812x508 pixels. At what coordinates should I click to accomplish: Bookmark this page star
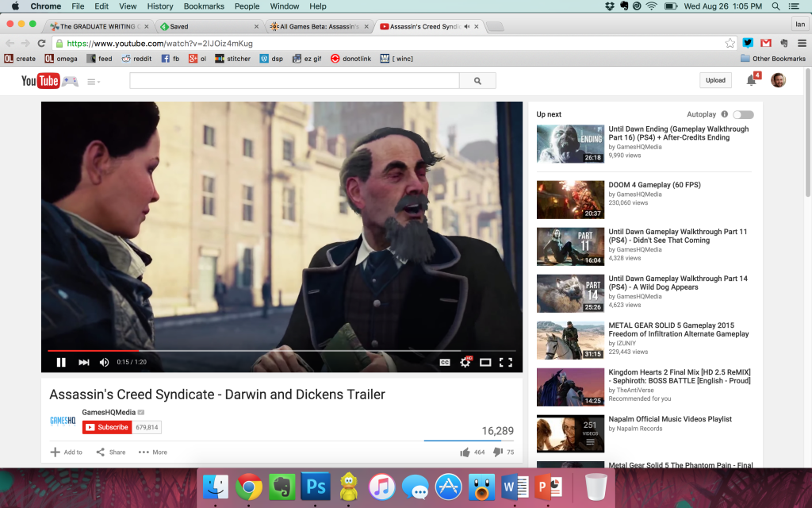730,43
